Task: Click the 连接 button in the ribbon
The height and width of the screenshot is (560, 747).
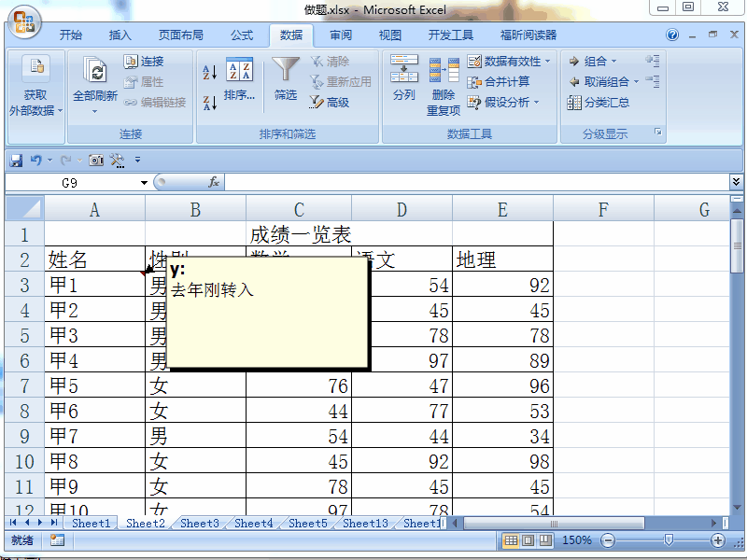Action: pos(148,61)
